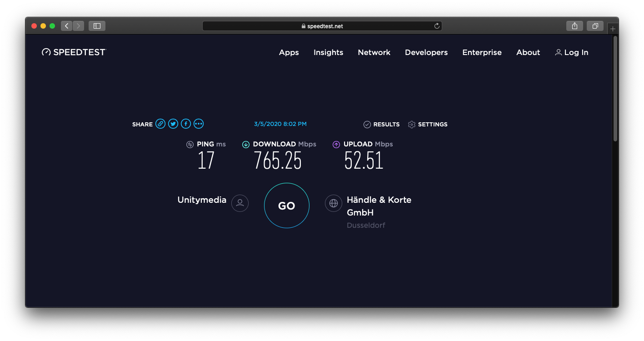Open the Network menu item

click(374, 52)
